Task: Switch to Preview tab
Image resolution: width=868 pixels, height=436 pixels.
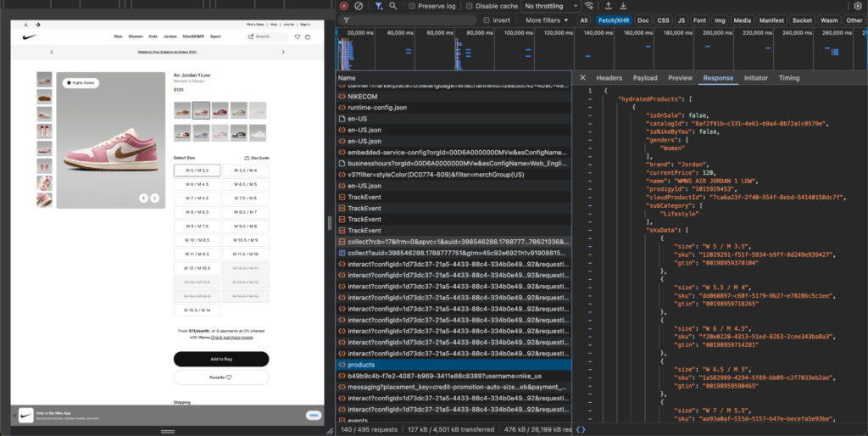Action: pyautogui.click(x=680, y=78)
